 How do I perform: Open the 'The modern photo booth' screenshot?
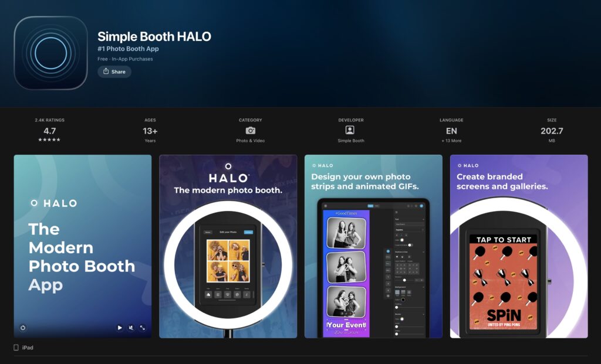pos(228,246)
